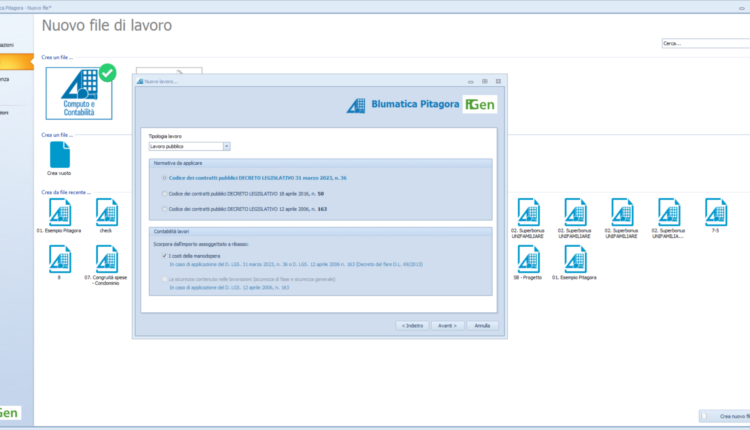Select Decreto Legislativo 12 aprile 2006 n. 163

165,209
